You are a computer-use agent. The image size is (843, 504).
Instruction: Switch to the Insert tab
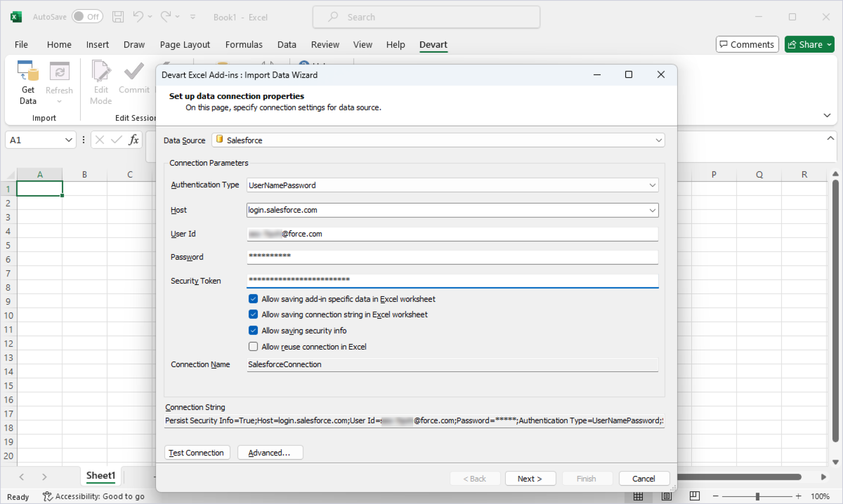[97, 44]
